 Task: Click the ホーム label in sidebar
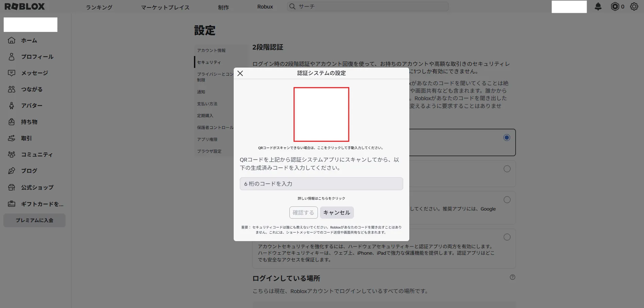tap(29, 40)
